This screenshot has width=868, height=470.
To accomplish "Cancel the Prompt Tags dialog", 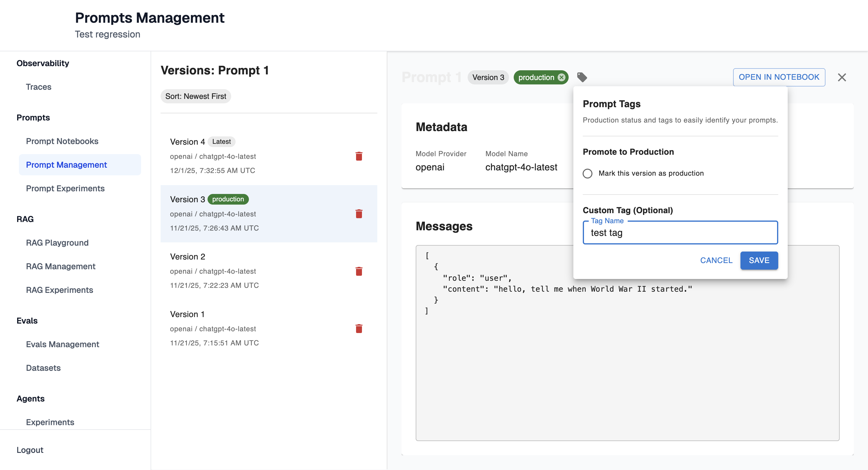I will [716, 260].
